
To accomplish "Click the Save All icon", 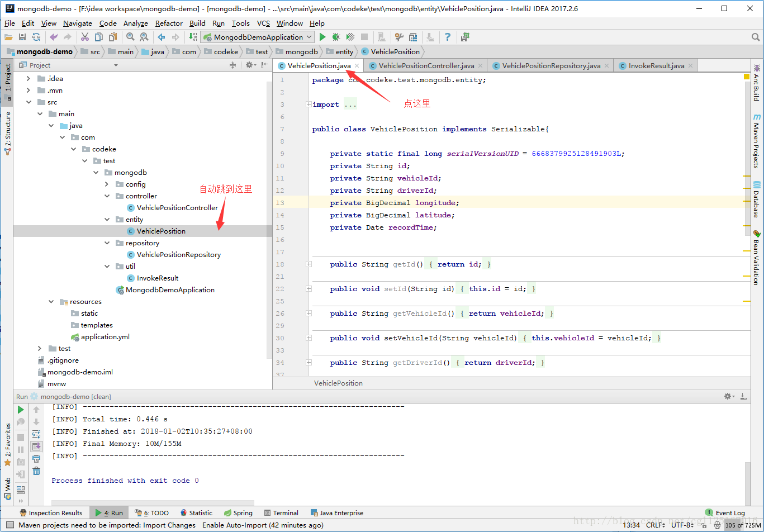I will tap(22, 36).
